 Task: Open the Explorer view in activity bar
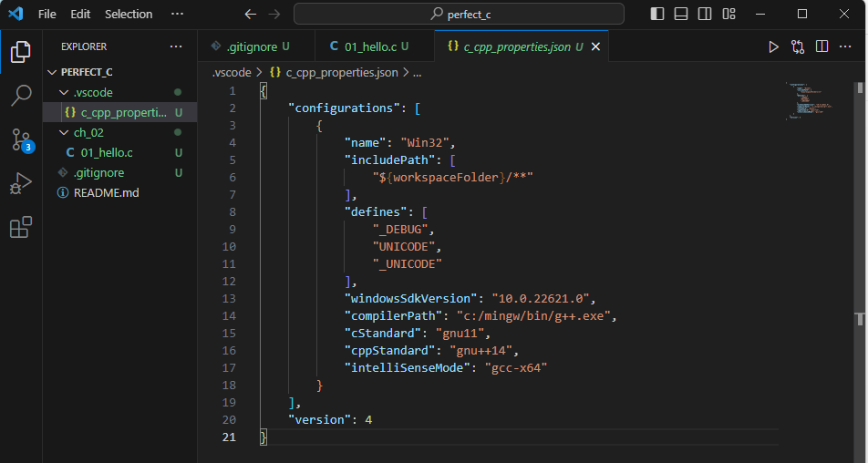[20, 52]
